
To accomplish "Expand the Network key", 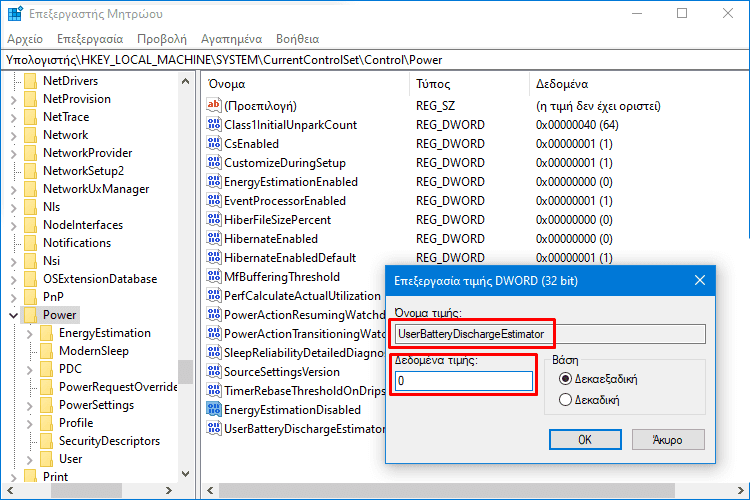I will click(13, 135).
